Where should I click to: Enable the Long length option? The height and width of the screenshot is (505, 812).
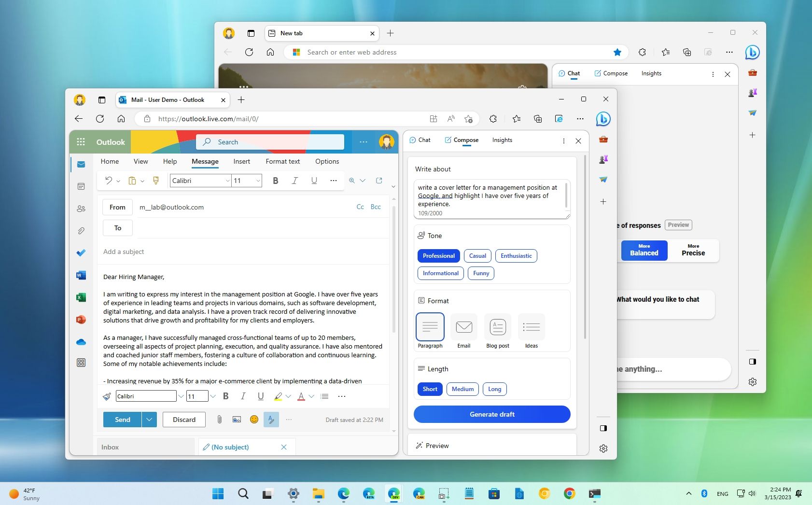[x=494, y=389]
